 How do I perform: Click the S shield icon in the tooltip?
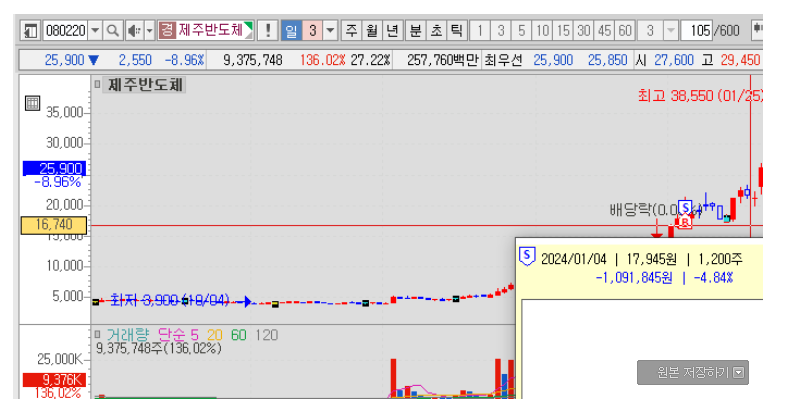pos(527,257)
